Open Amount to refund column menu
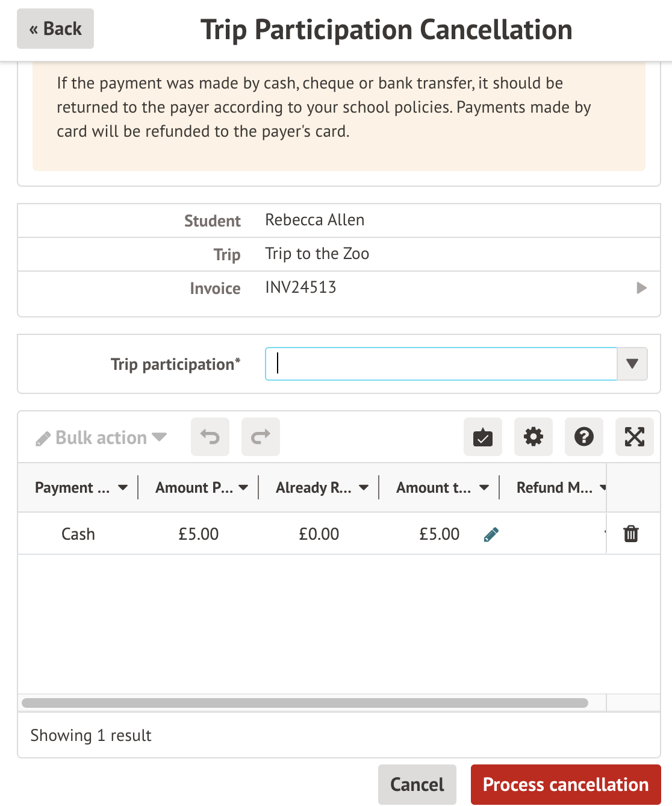This screenshot has height=806, width=672. tap(484, 488)
